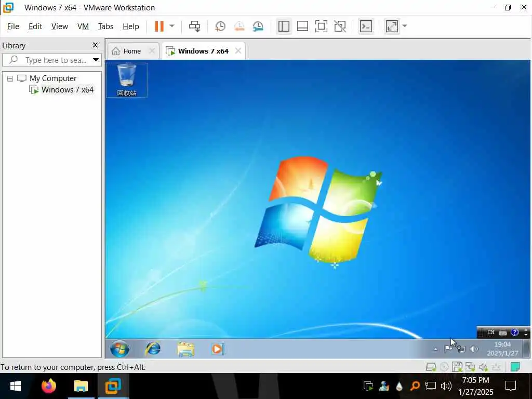Image resolution: width=532 pixels, height=399 pixels.
Task: Click VMware Workstation host taskbar icon
Action: click(113, 386)
